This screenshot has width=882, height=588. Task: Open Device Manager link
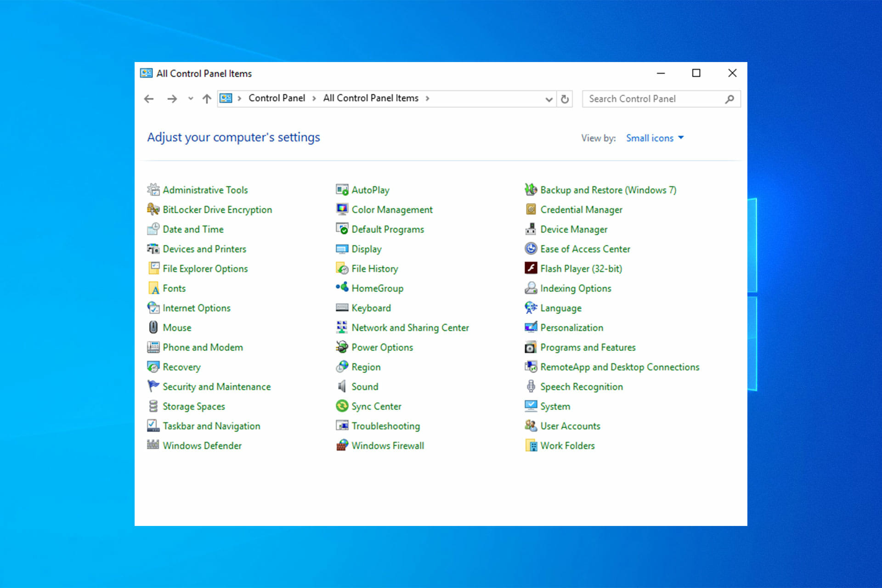coord(574,229)
